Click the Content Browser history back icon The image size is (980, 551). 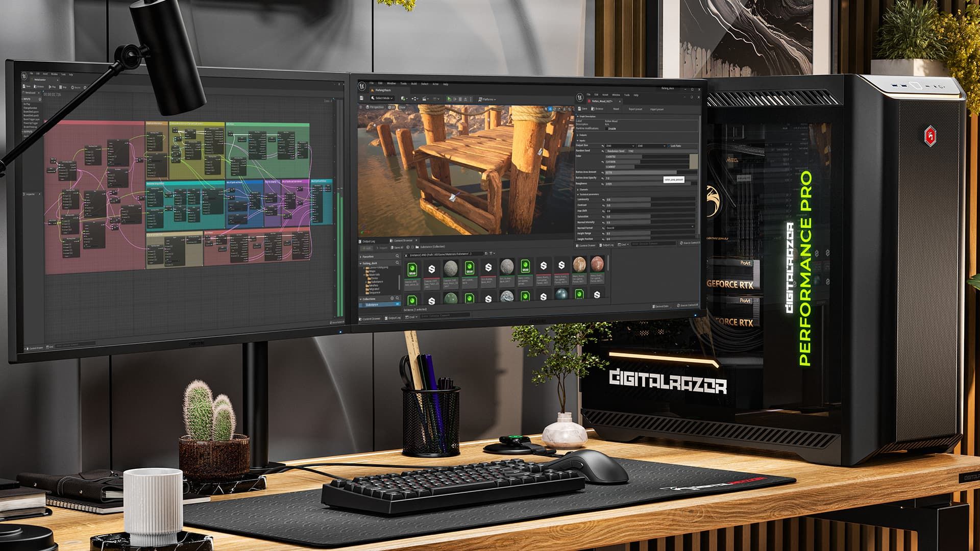coord(408,247)
